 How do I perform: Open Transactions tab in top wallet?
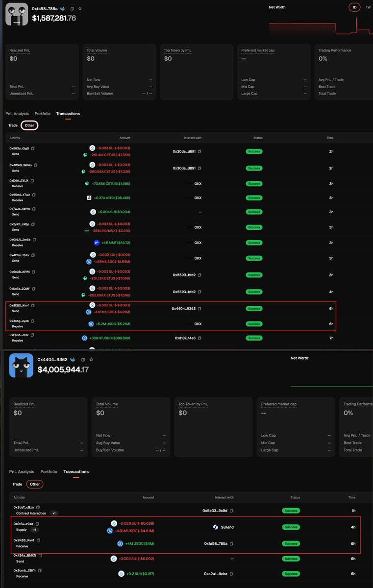point(68,114)
